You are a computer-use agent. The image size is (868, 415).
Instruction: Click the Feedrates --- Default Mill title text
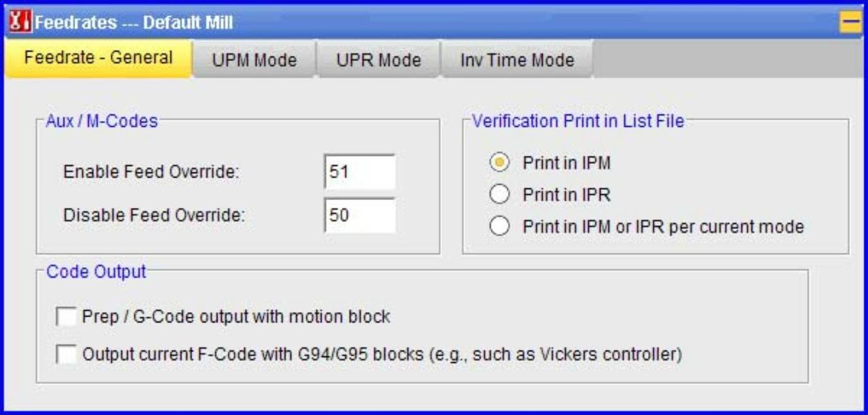click(134, 23)
